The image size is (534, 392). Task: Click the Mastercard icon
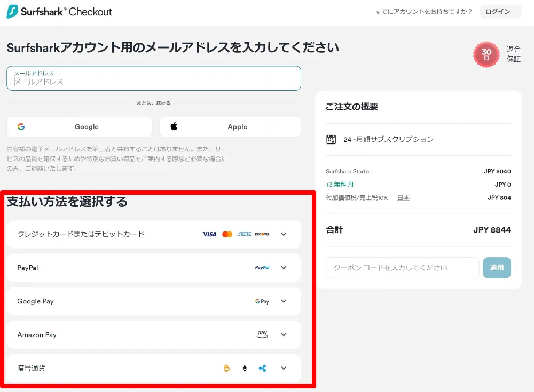click(x=227, y=234)
